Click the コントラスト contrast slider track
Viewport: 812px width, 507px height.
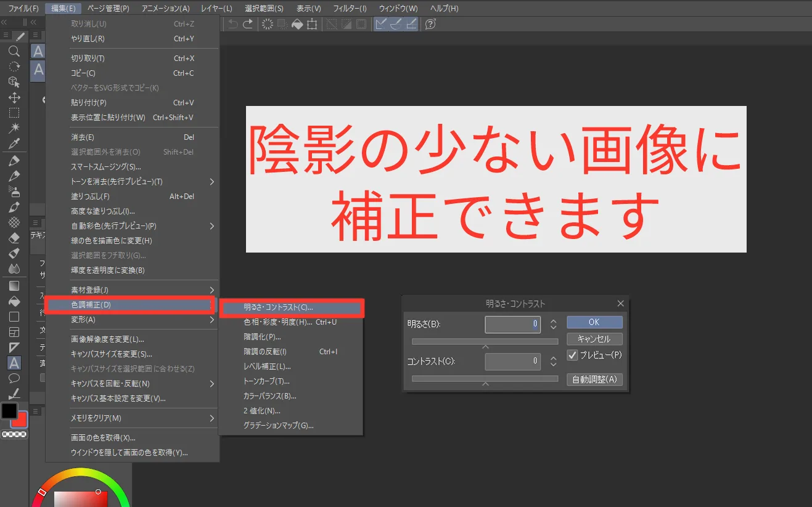click(485, 379)
